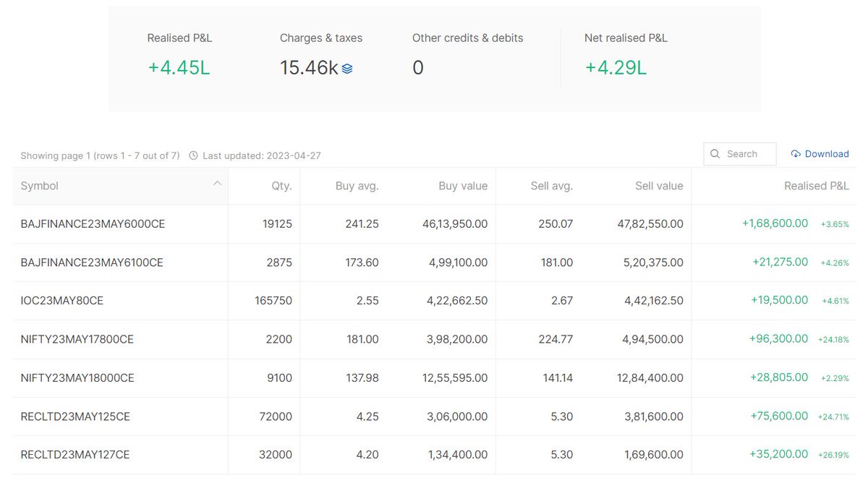
Task: Select BAJFINANCE23MAY6000CE symbol row
Action: pos(93,224)
